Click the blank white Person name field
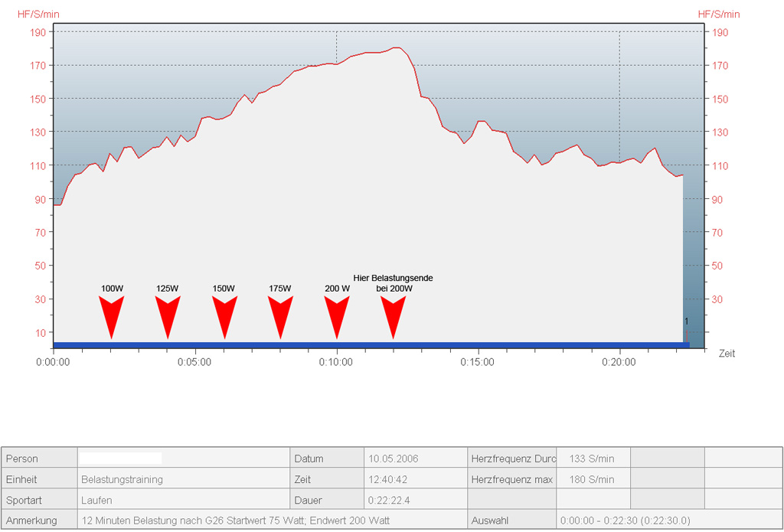Screen dimensions: 784x532 coord(120,459)
